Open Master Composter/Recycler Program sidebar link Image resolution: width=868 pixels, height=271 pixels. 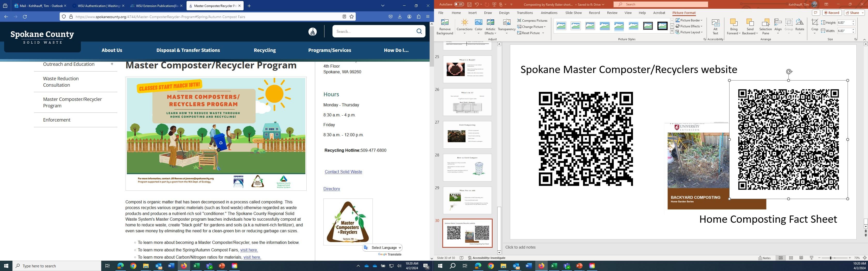click(72, 102)
